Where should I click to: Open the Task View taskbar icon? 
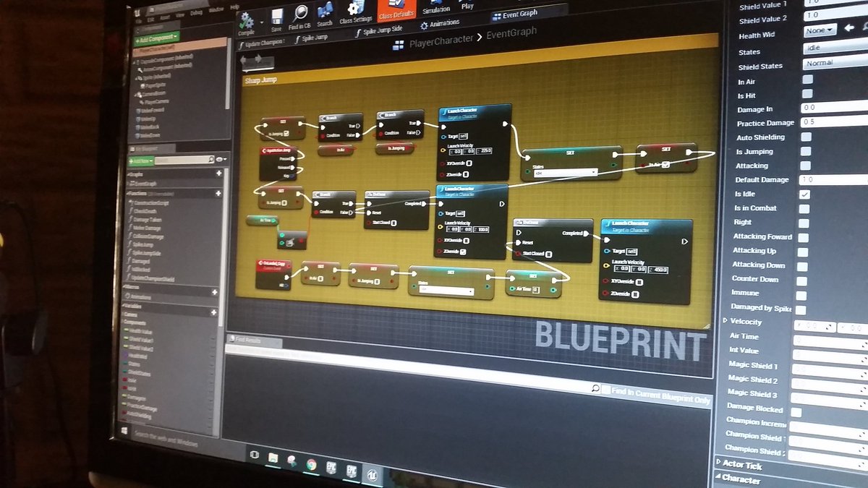[254, 454]
